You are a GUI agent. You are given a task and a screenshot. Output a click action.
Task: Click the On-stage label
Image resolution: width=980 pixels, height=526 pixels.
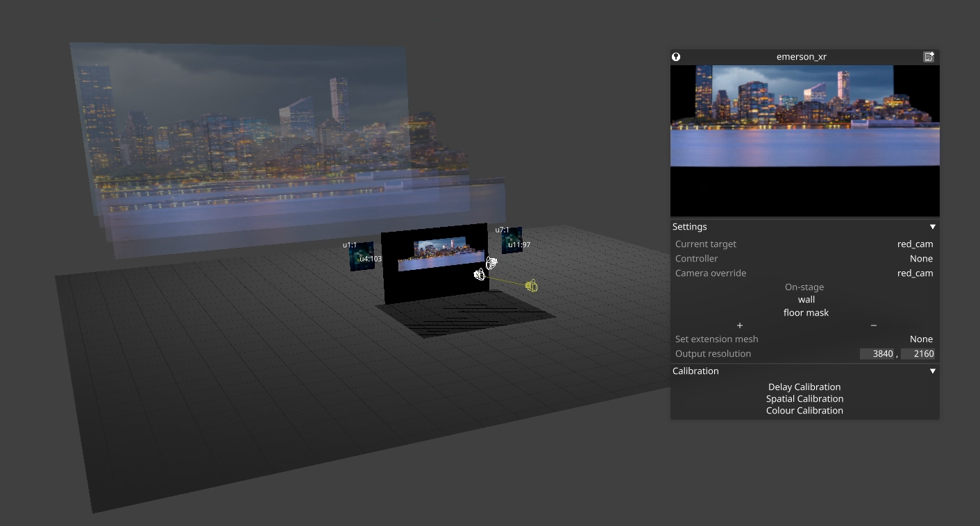804,287
